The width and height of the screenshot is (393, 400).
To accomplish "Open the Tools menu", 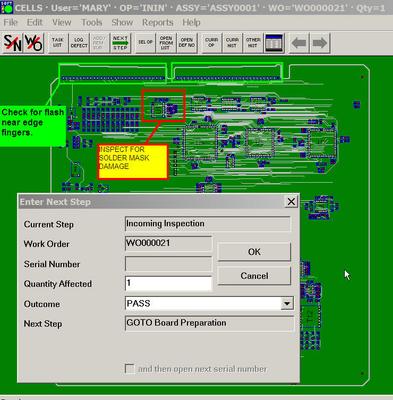I will click(92, 22).
